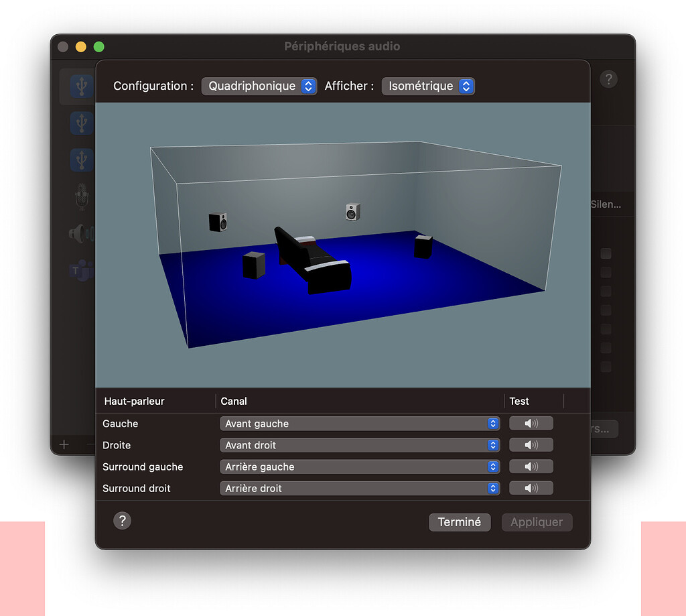The width and height of the screenshot is (686, 616).
Task: Click the Terminé button
Action: tap(460, 521)
